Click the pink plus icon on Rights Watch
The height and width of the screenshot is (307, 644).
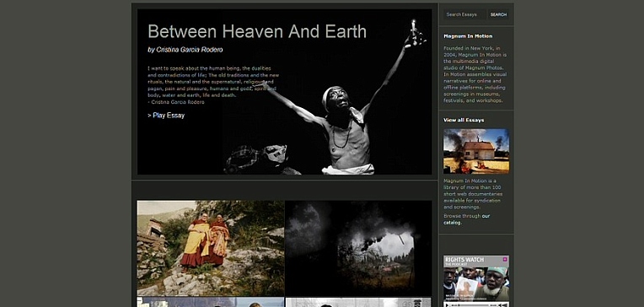point(505,259)
